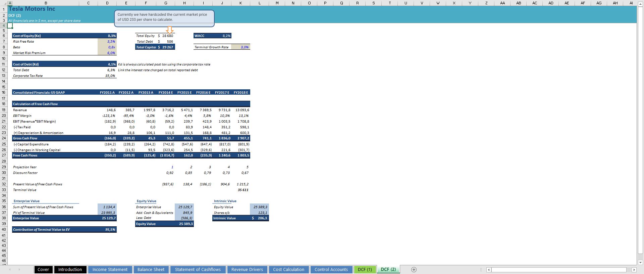
Task: Select row 38 header
Action: [x=4, y=218]
